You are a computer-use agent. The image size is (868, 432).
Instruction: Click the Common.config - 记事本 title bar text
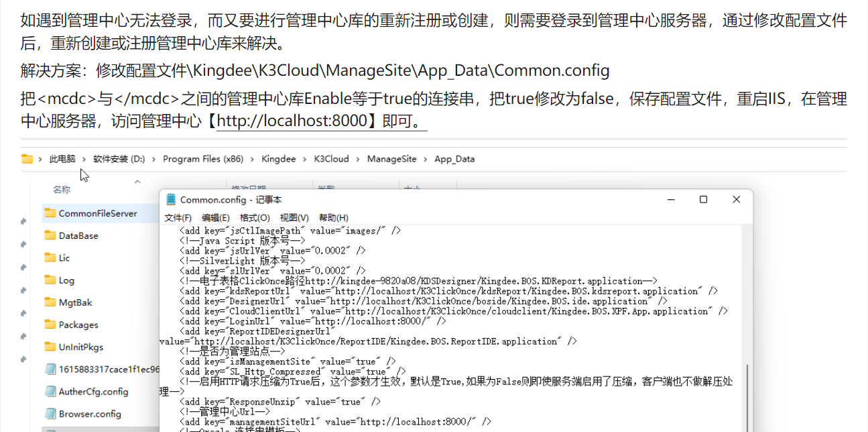(x=231, y=200)
